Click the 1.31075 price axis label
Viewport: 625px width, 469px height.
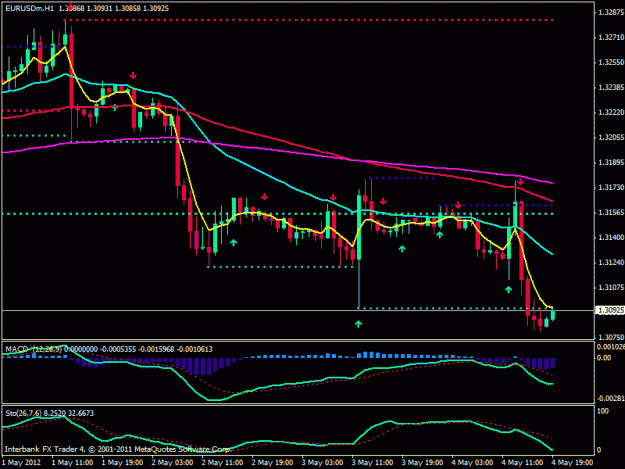(x=611, y=287)
